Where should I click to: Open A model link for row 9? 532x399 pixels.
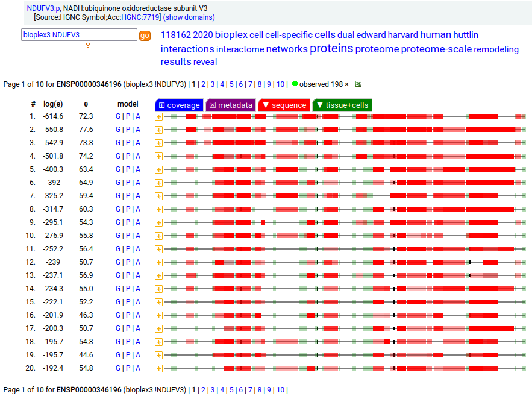pyautogui.click(x=138, y=222)
